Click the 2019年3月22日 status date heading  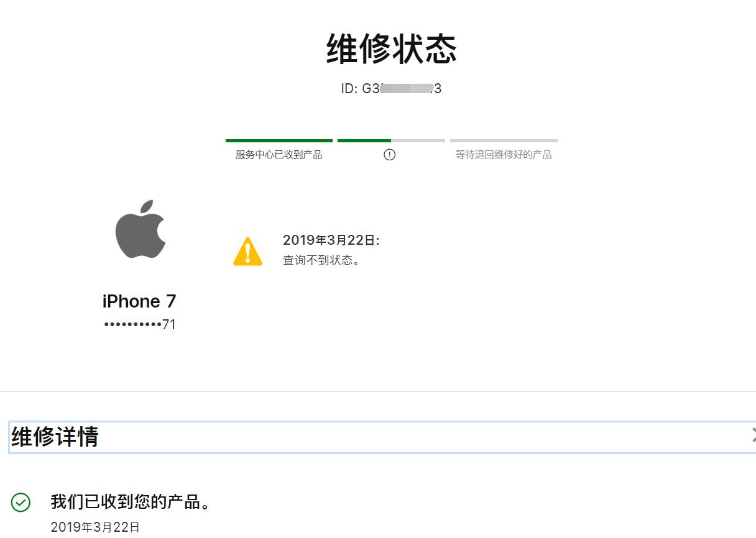(331, 240)
